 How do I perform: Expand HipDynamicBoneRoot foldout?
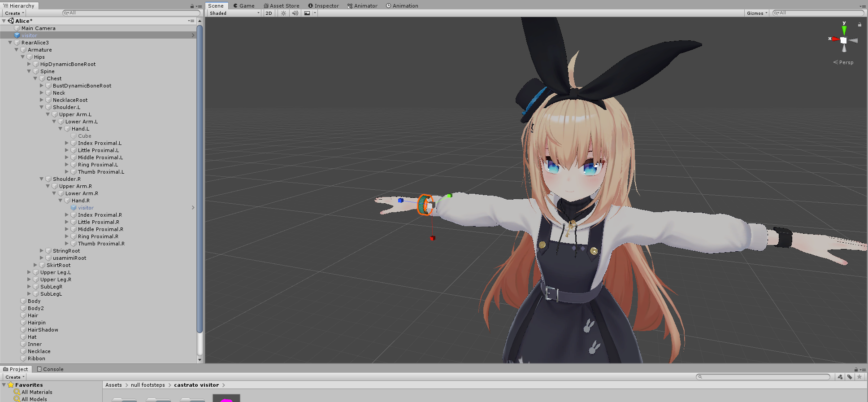pos(29,64)
